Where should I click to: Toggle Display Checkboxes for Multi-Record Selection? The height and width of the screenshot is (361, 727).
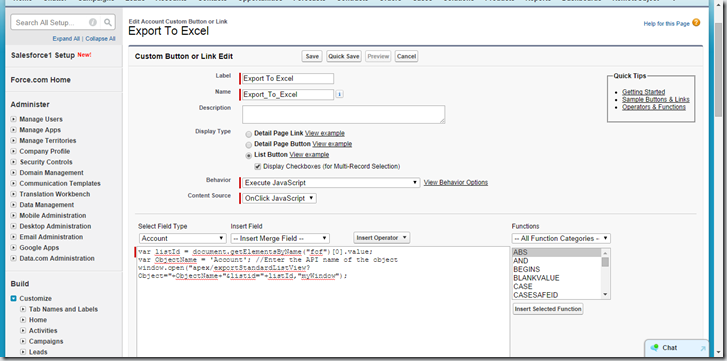click(x=258, y=166)
